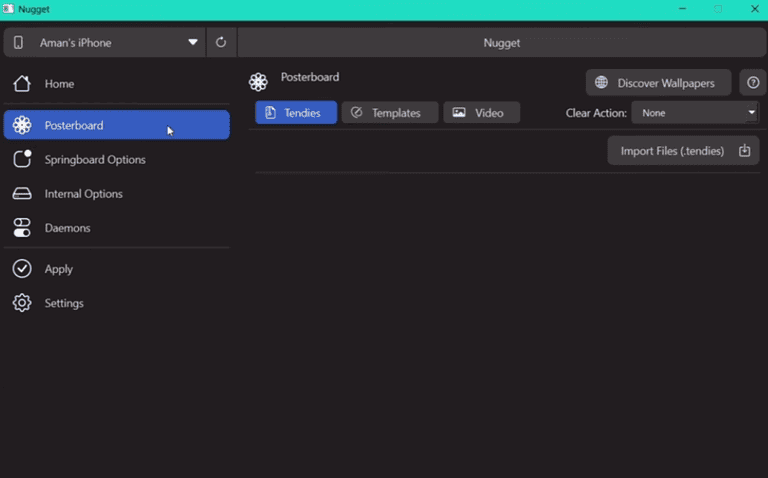Open the Clear Action dropdown
768x478 pixels.
(x=695, y=113)
